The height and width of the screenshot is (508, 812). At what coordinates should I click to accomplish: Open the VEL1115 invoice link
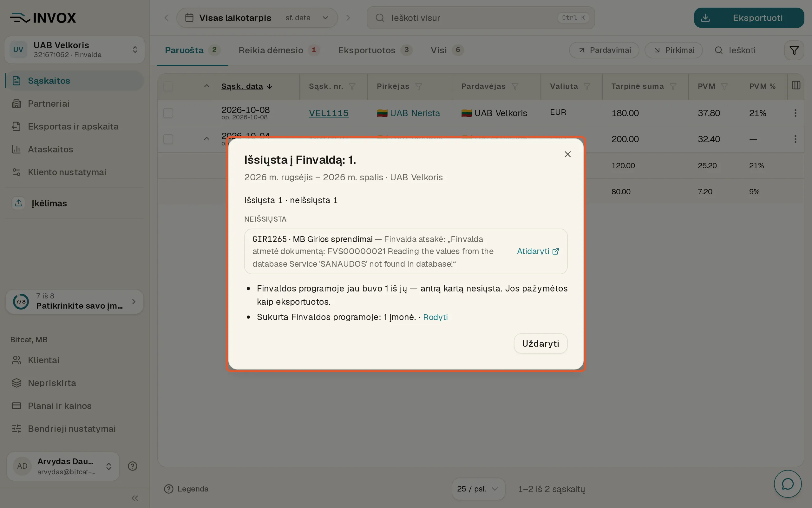click(329, 113)
